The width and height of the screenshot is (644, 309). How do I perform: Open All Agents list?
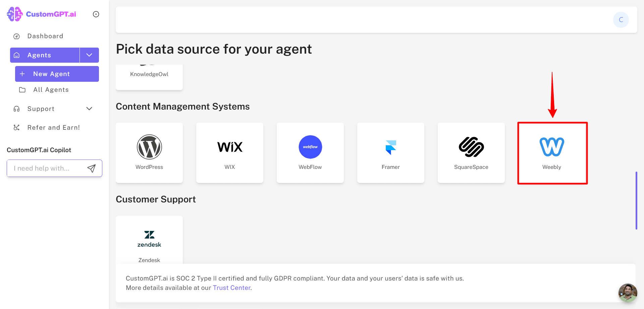click(x=51, y=90)
